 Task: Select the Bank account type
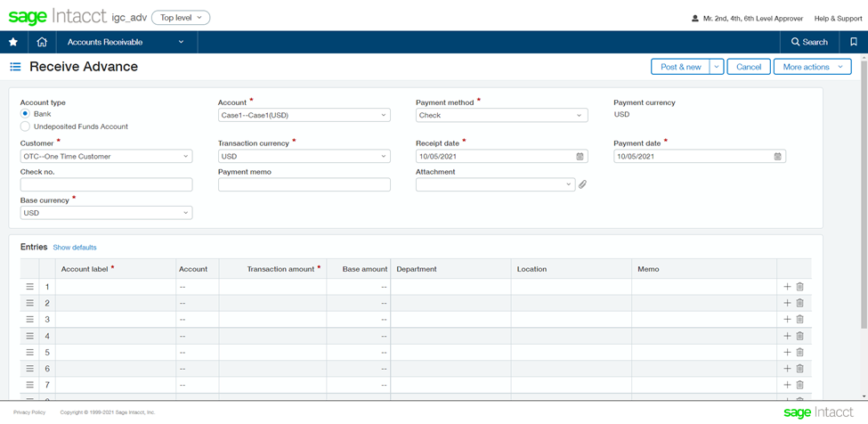25,114
